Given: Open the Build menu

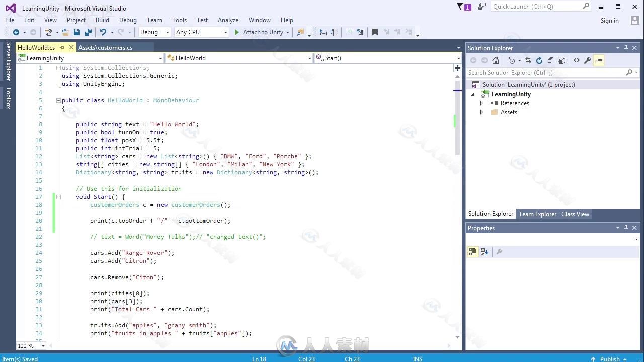Looking at the screenshot, I should pos(102,20).
